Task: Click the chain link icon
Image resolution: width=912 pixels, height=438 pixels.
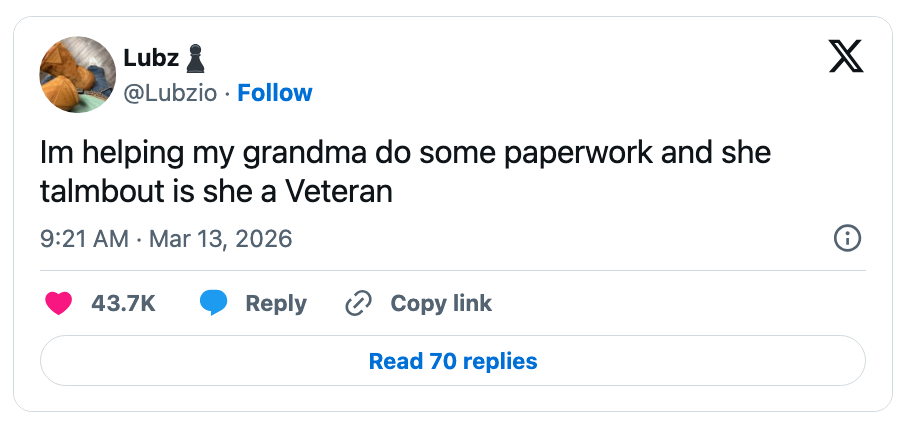Action: (x=358, y=303)
